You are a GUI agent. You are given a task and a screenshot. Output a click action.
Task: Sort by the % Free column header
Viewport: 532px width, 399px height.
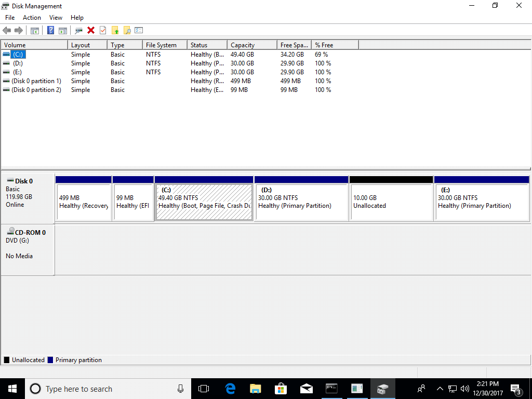pyautogui.click(x=335, y=45)
